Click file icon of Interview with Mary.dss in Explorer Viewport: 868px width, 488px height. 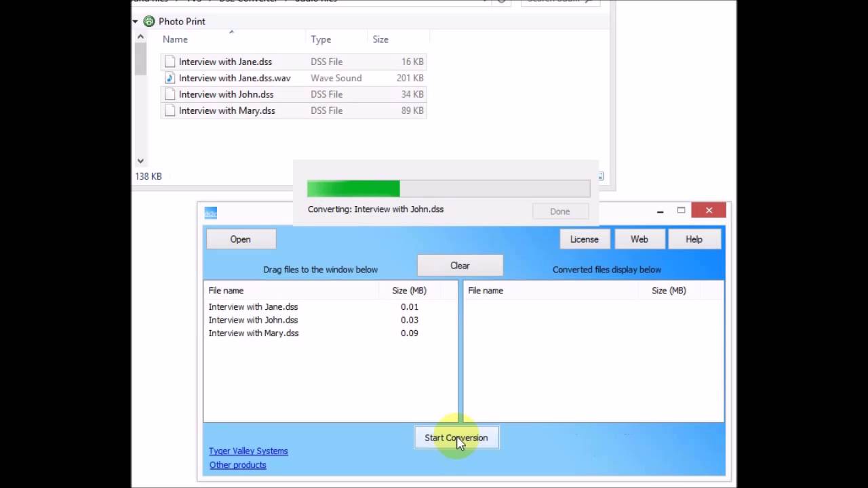tap(170, 110)
